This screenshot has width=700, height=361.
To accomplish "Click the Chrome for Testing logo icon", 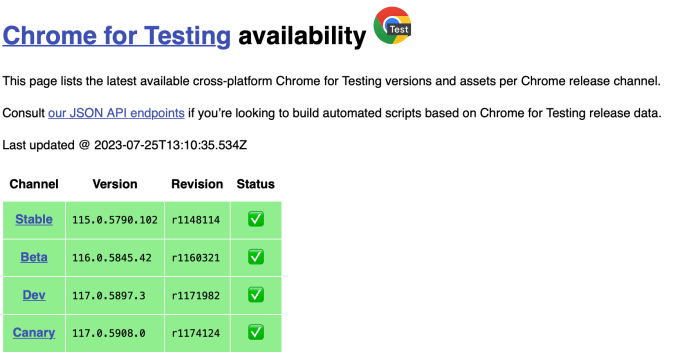I will pos(392,25).
